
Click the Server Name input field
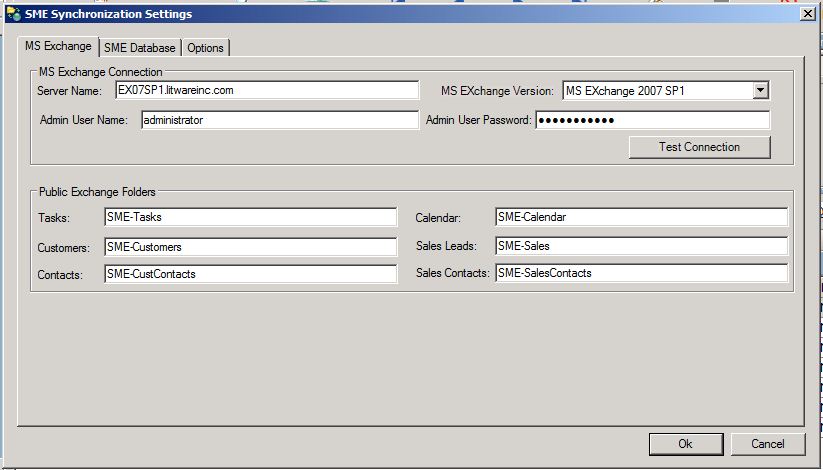267,90
